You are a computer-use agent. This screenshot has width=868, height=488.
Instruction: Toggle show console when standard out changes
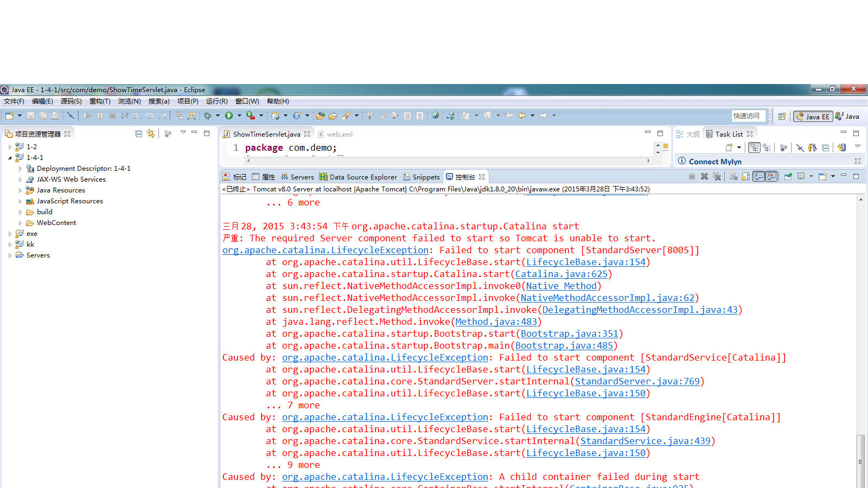point(759,176)
